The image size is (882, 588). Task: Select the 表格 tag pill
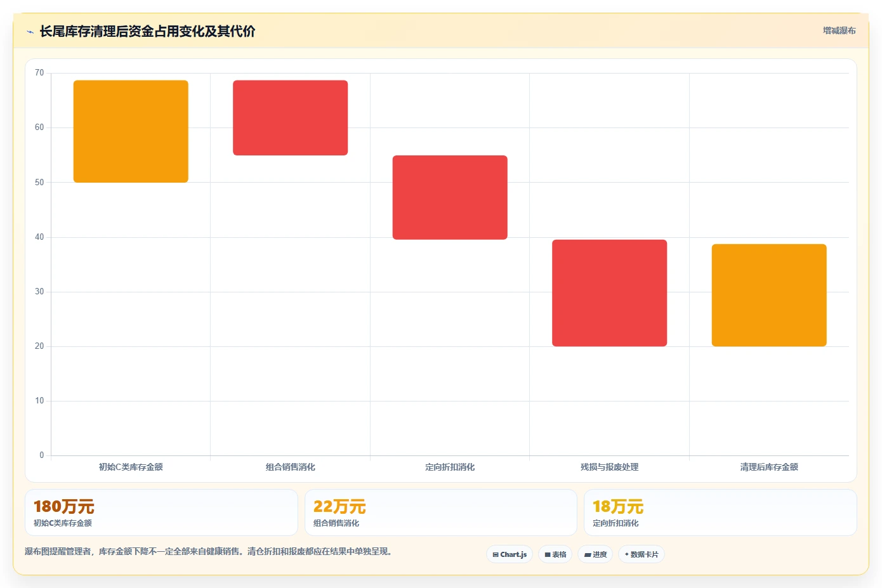click(x=555, y=554)
